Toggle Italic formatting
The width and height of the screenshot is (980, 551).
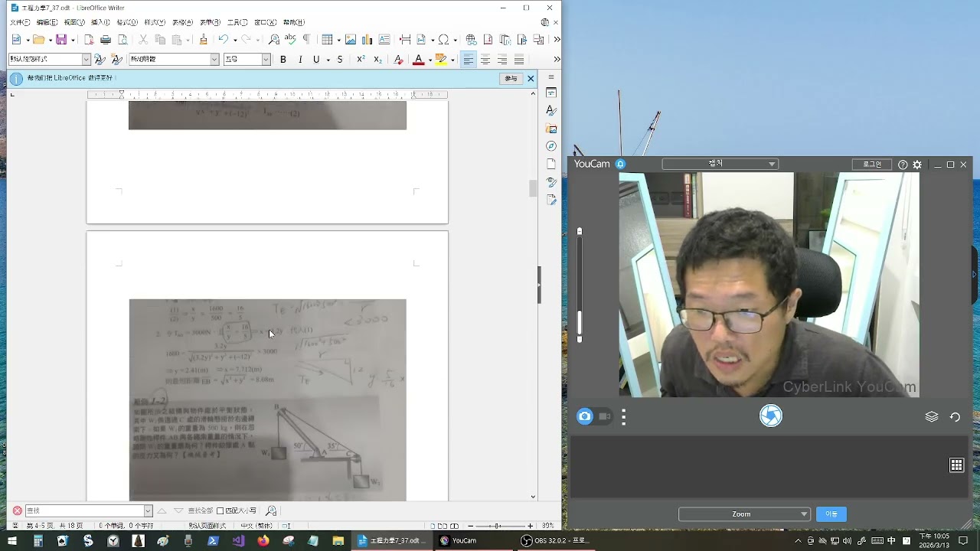(300, 60)
